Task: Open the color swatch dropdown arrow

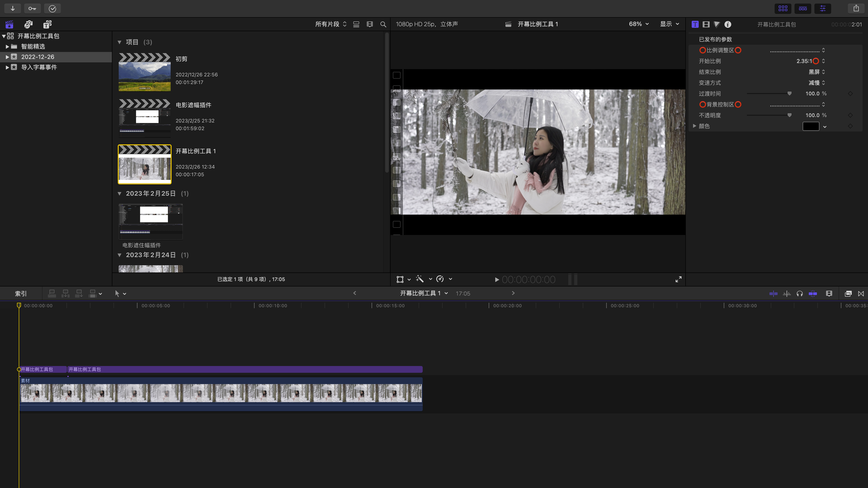Action: [825, 127]
